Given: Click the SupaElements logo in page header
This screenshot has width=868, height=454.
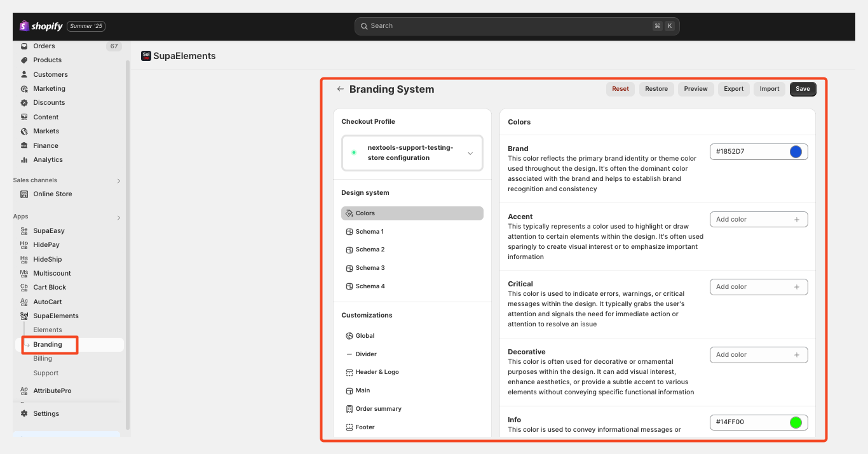Looking at the screenshot, I should (x=146, y=56).
